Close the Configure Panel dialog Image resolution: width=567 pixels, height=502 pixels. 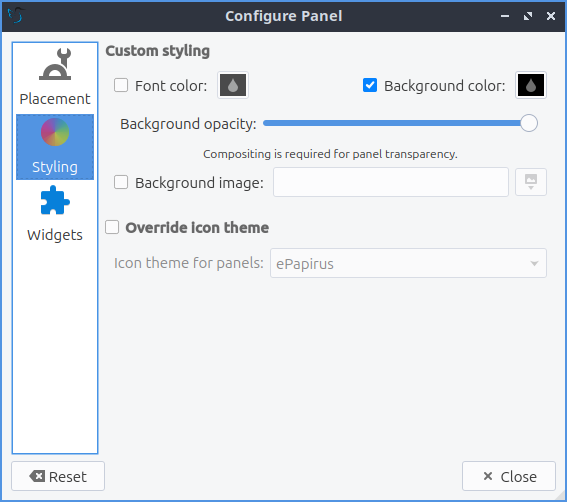509,476
